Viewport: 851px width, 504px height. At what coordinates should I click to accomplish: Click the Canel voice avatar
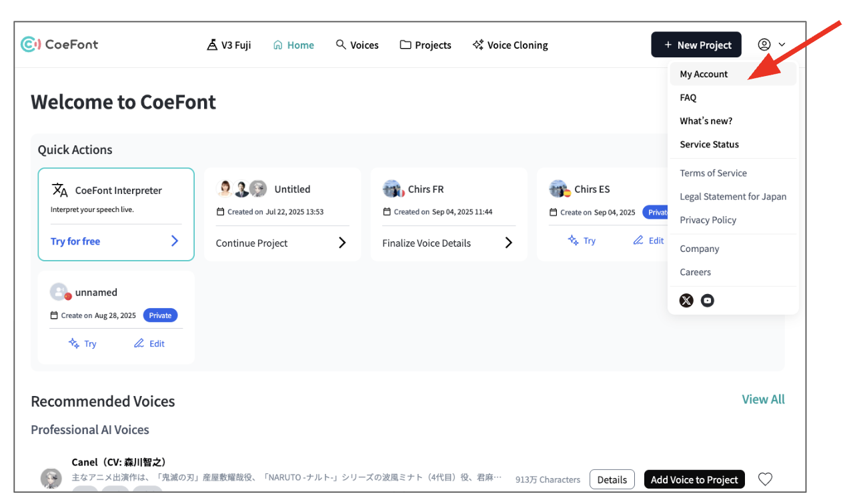click(x=51, y=478)
